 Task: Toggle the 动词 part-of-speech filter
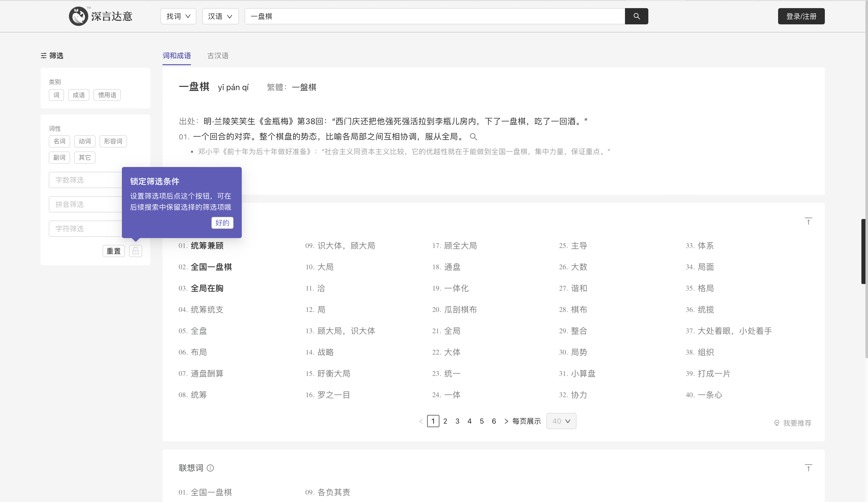pos(85,141)
